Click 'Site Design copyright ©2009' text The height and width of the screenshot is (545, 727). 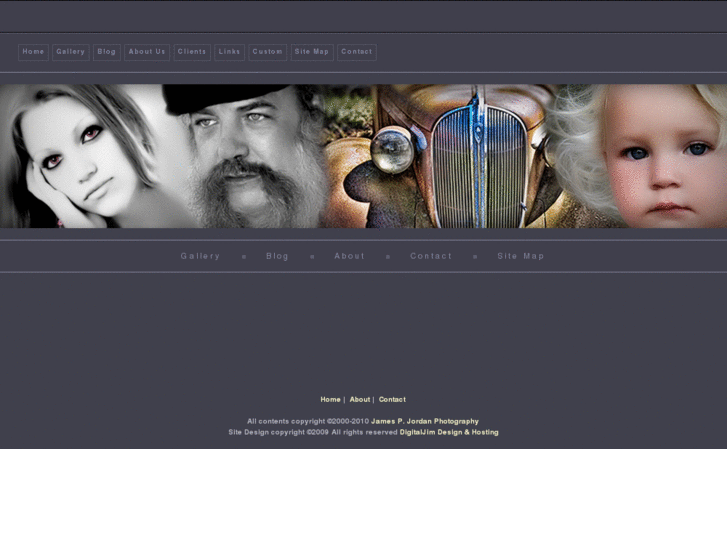(278, 432)
